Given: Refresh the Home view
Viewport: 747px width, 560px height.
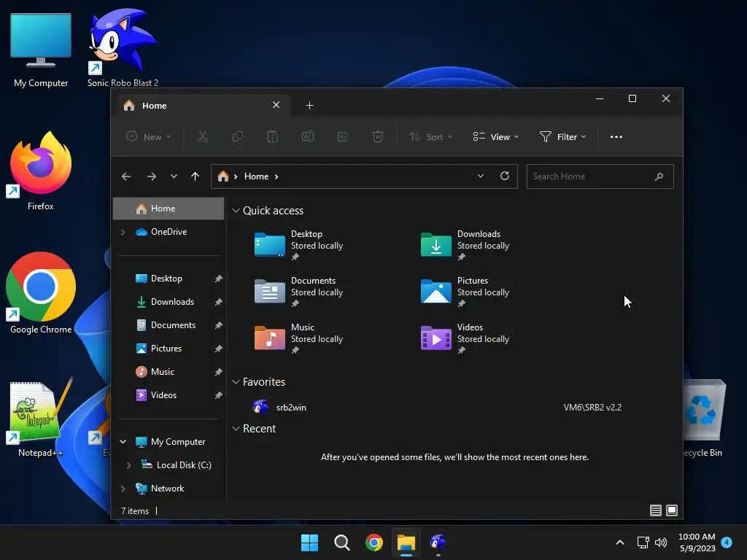Looking at the screenshot, I should tap(505, 176).
